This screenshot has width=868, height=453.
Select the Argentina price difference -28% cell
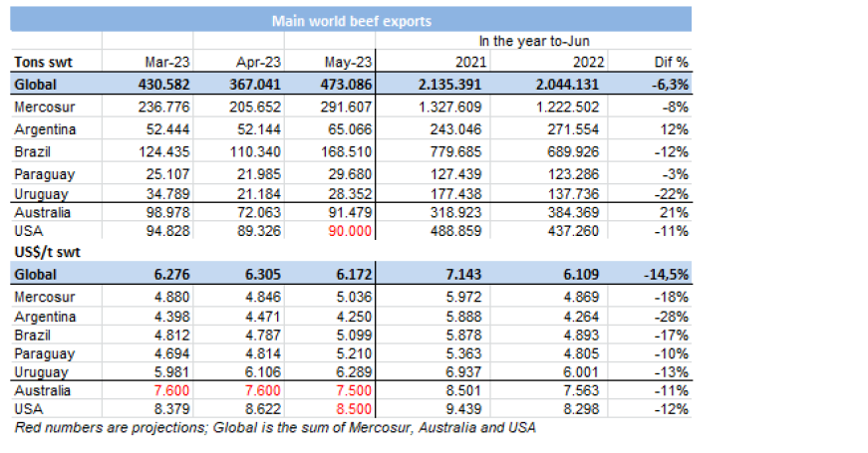673,318
